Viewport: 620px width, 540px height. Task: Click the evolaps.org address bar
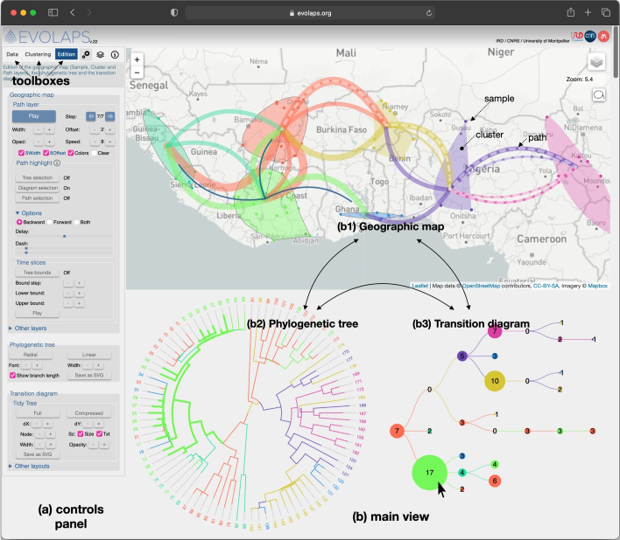tap(310, 13)
